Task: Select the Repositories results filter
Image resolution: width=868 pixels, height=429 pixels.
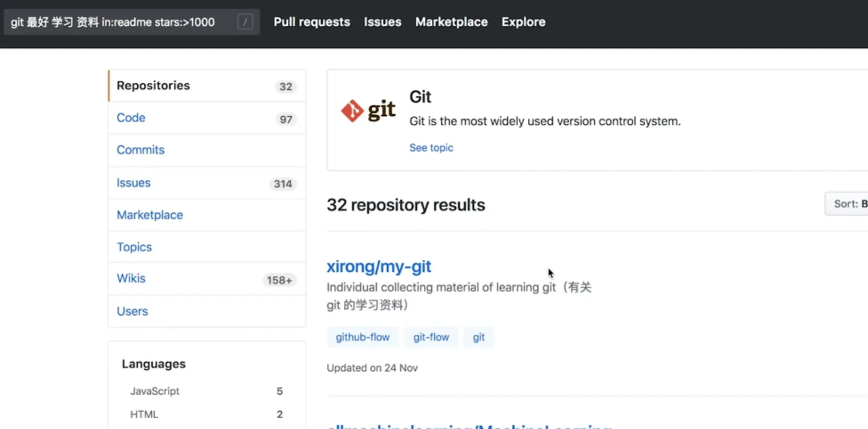Action: [207, 85]
